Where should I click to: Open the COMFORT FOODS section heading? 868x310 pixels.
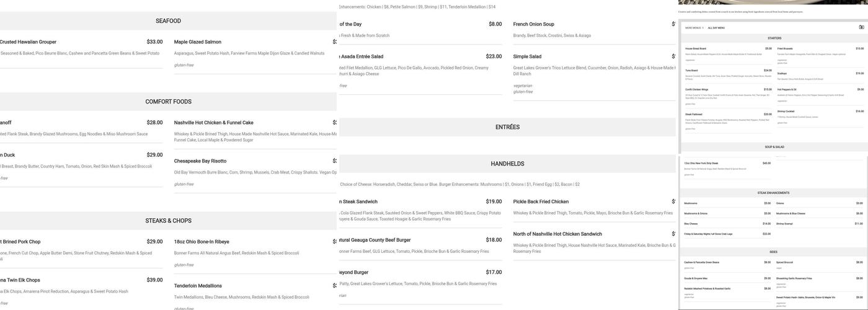coord(168,102)
